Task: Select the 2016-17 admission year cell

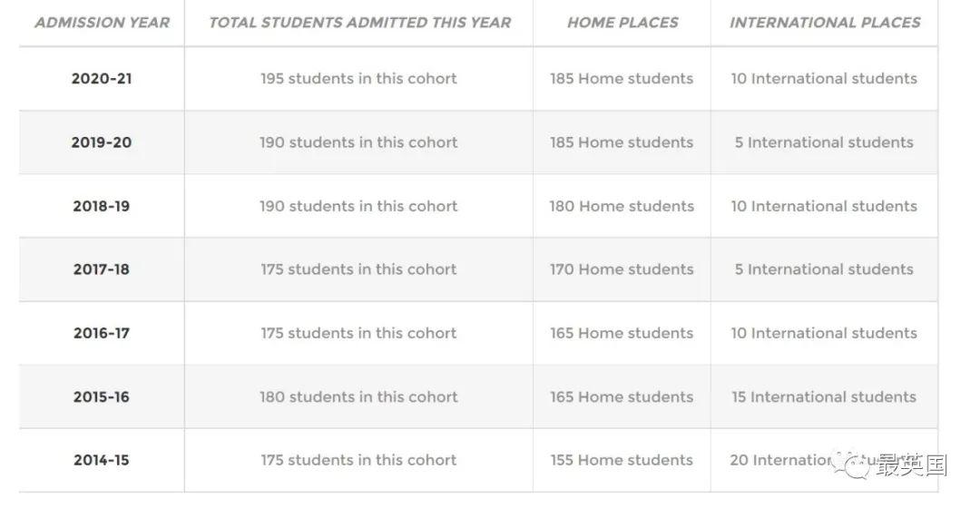Action: click(102, 333)
